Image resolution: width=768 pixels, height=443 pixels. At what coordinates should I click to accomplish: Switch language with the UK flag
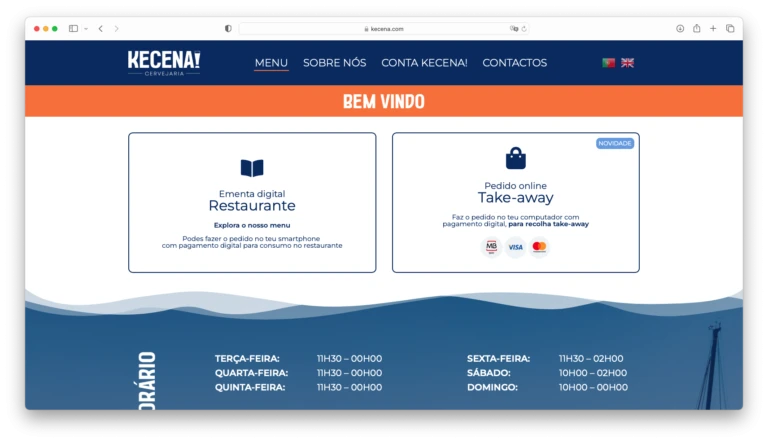[627, 63]
